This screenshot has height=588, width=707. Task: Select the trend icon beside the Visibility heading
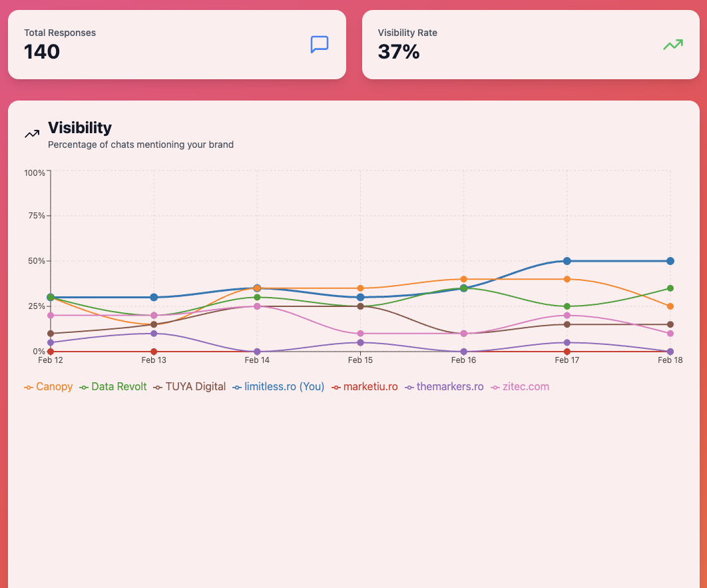(x=31, y=134)
